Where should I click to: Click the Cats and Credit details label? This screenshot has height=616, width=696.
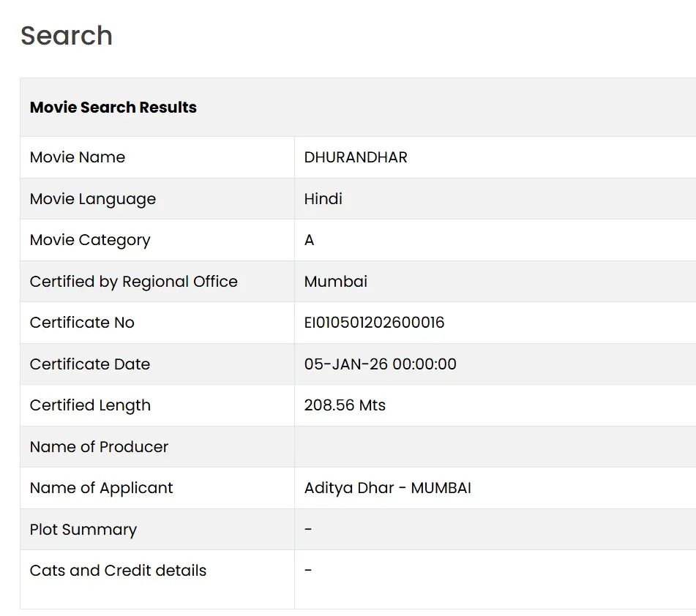119,571
